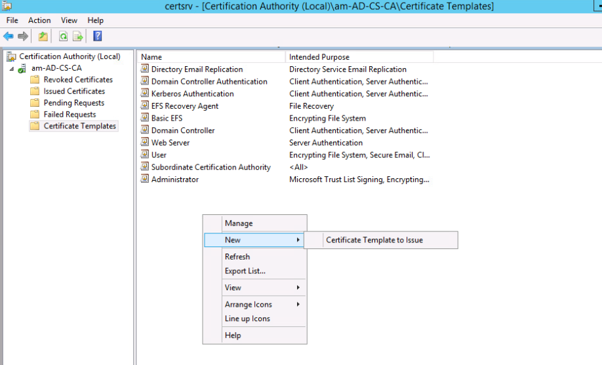Open the Help toolbar icon
The width and height of the screenshot is (602, 365).
coord(98,36)
